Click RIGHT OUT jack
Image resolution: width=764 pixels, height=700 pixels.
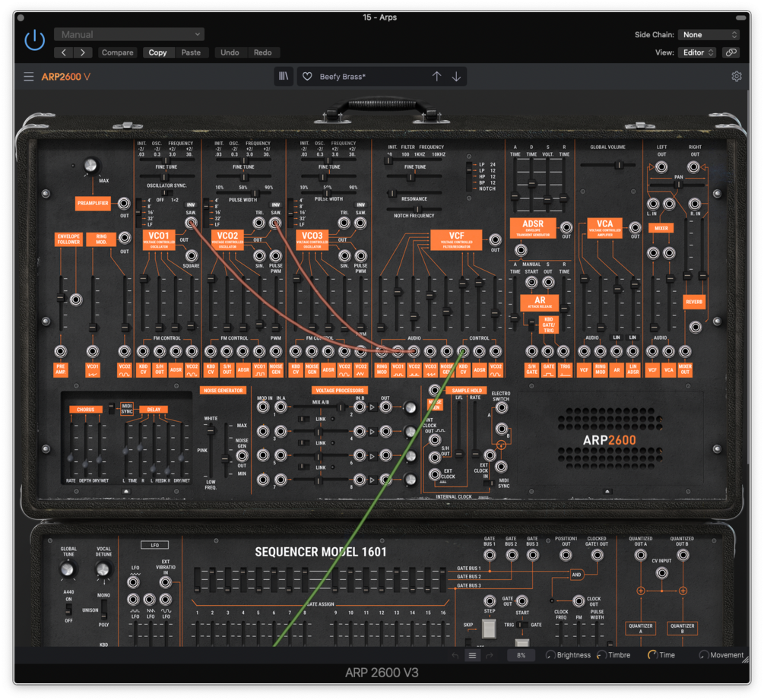click(693, 167)
